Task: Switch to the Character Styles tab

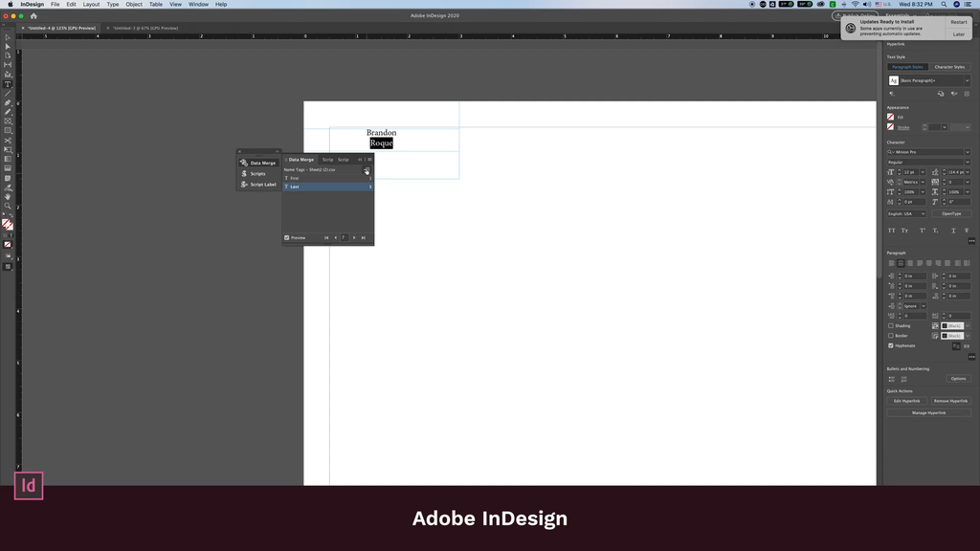Action: pyautogui.click(x=949, y=67)
